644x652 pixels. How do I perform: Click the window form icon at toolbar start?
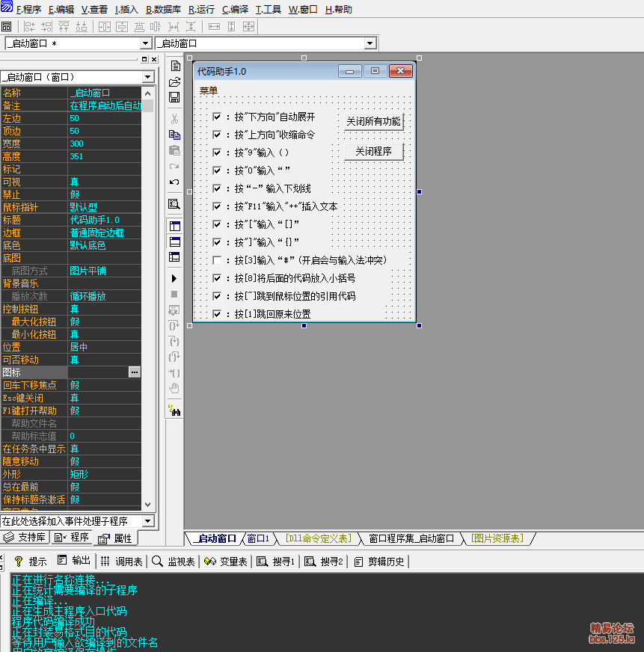point(7,27)
